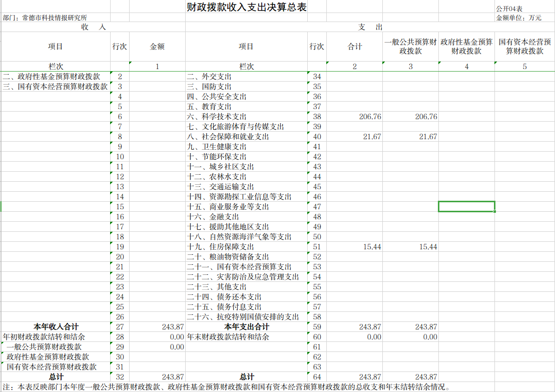Select the bottom note row starting with 注：本表反映
555x392 pixels.
click(x=225, y=386)
